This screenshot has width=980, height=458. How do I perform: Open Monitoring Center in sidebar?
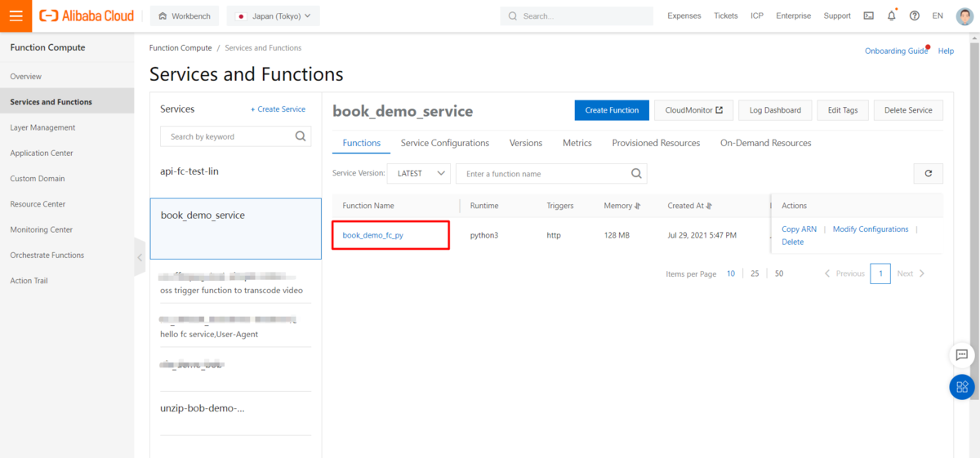[x=67, y=229]
